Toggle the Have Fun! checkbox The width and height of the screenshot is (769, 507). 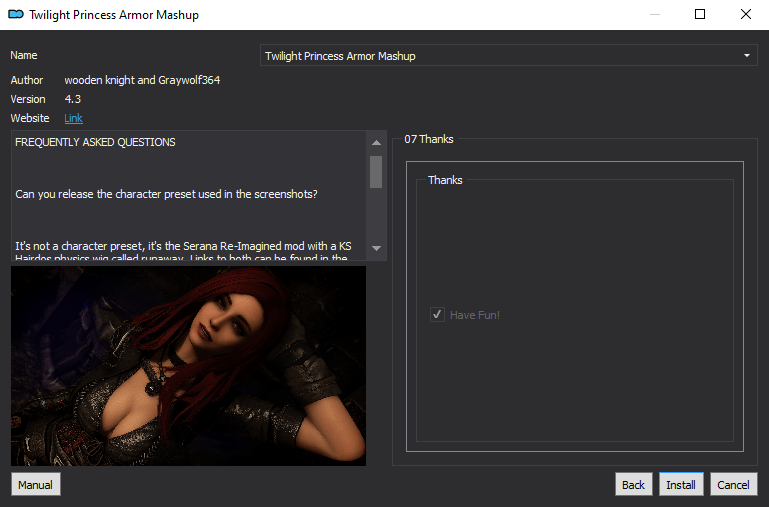point(437,315)
